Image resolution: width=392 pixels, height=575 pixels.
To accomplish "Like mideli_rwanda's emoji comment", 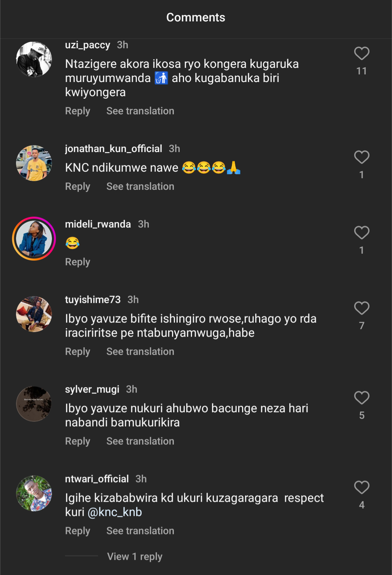I will (x=362, y=233).
